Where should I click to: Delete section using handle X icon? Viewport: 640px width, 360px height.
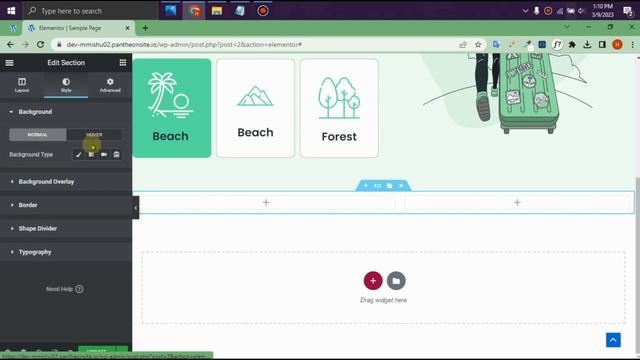(401, 186)
